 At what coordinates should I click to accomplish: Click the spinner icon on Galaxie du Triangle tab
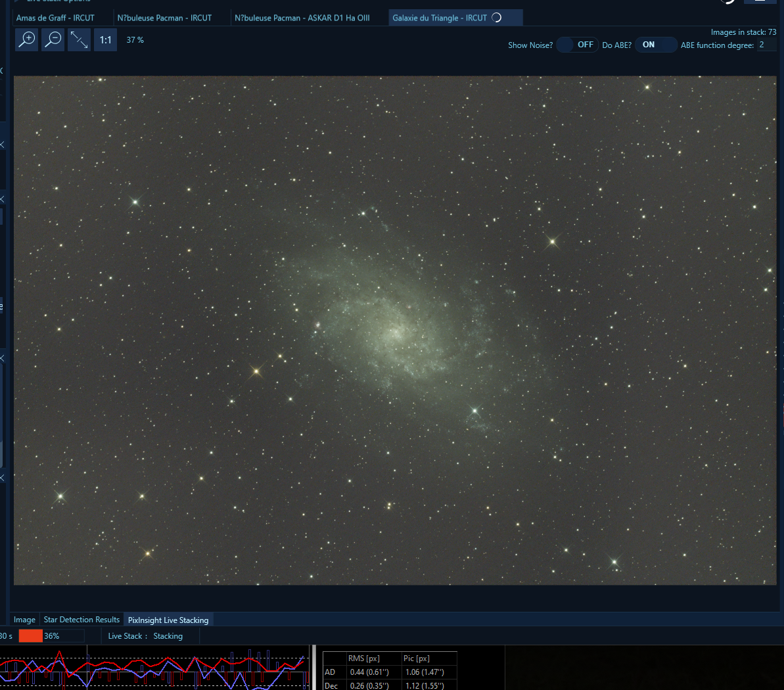(x=498, y=18)
